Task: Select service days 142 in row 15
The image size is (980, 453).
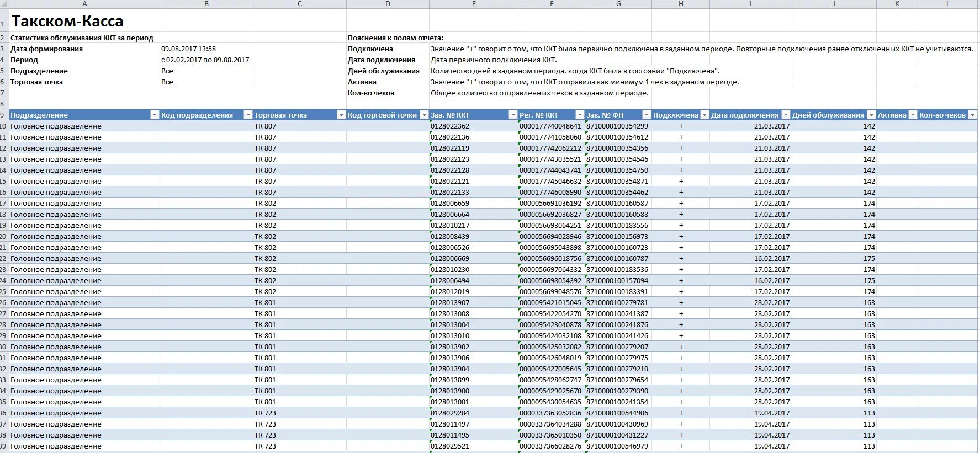Action: point(834,181)
